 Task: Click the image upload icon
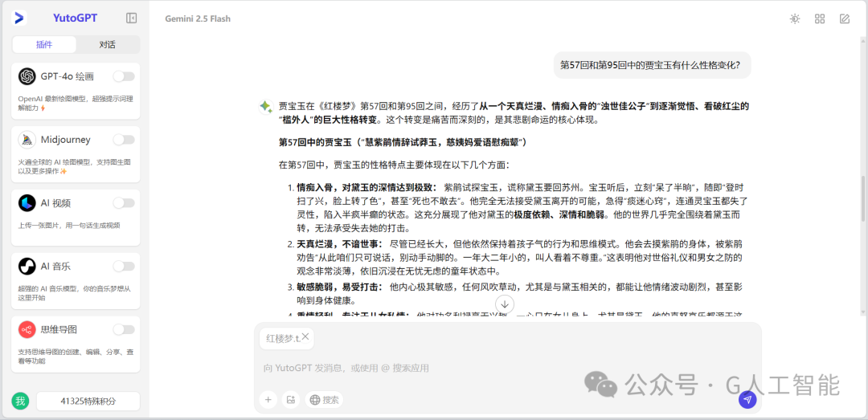click(291, 400)
